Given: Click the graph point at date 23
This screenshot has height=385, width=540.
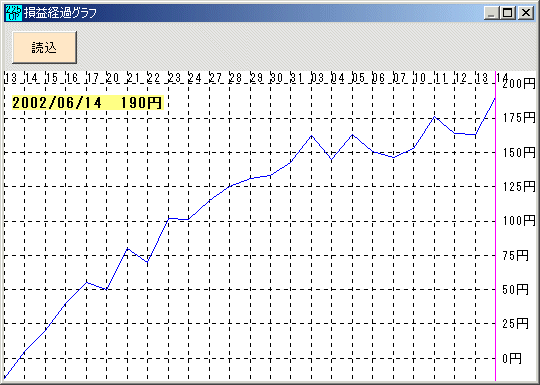Looking at the screenshot, I should 168,218.
